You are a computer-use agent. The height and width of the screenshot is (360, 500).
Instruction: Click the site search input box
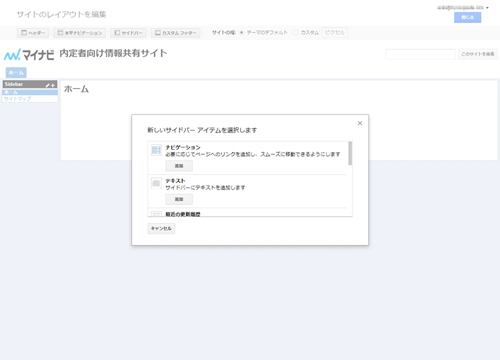pyautogui.click(x=420, y=54)
